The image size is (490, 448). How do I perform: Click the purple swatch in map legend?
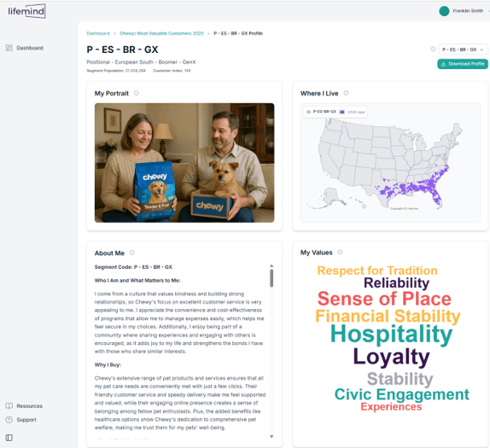tap(341, 112)
